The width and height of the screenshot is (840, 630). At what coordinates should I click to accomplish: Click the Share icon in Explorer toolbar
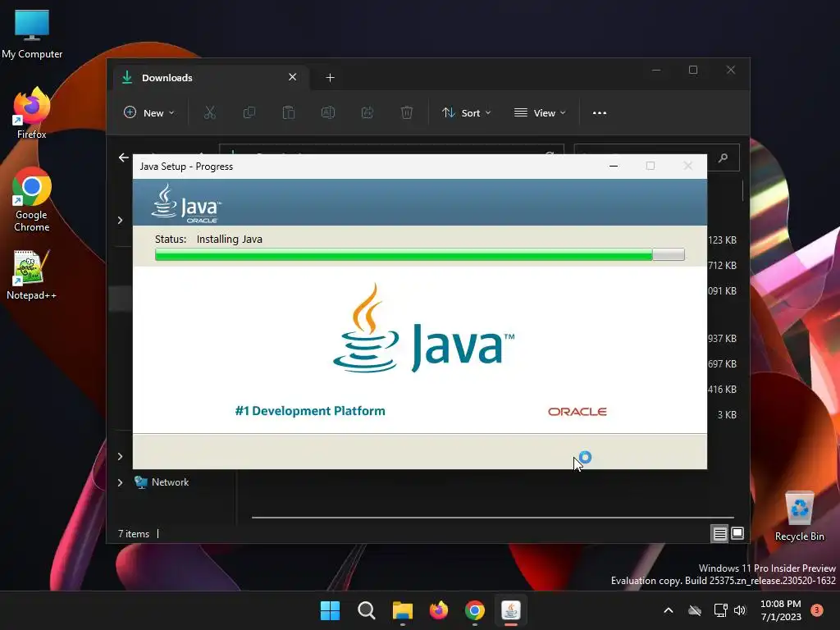(367, 112)
